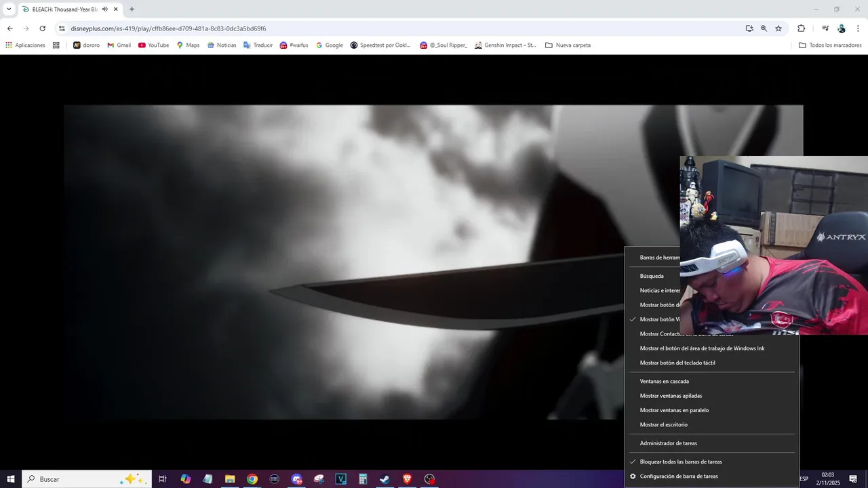
Task: Open the Aplicaciones bookmark
Action: coord(25,45)
